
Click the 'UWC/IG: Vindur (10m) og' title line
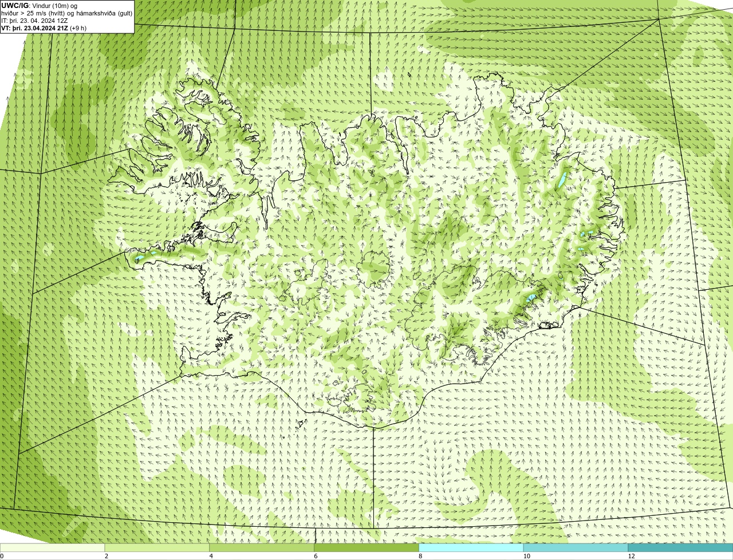[39, 6]
